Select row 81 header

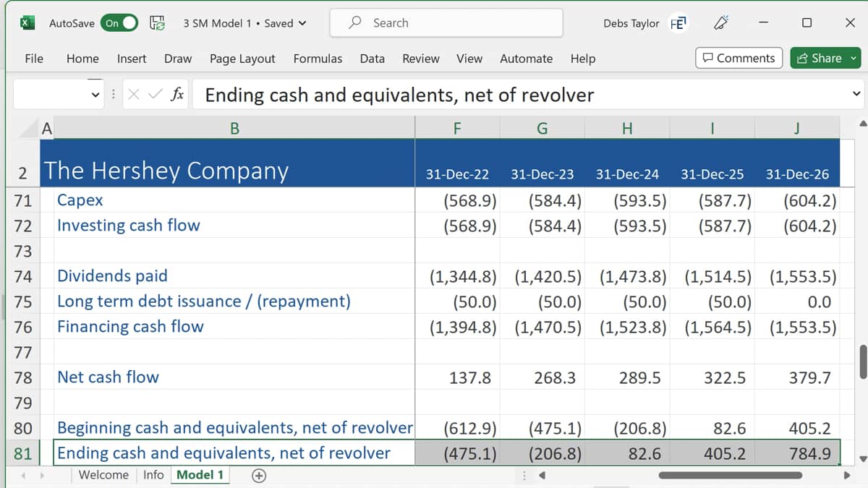point(23,453)
